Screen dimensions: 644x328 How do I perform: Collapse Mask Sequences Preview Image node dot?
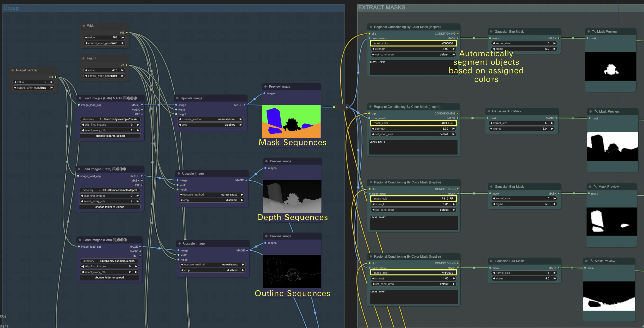click(x=266, y=87)
